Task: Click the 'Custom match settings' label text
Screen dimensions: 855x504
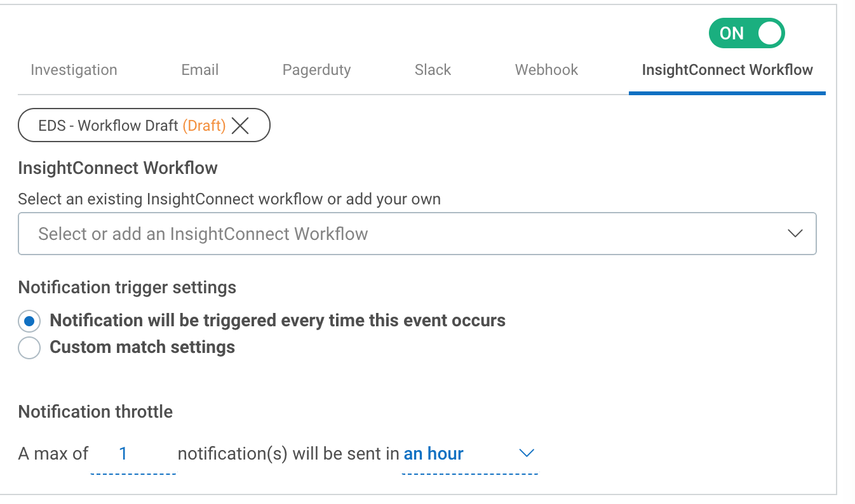Action: tap(142, 347)
